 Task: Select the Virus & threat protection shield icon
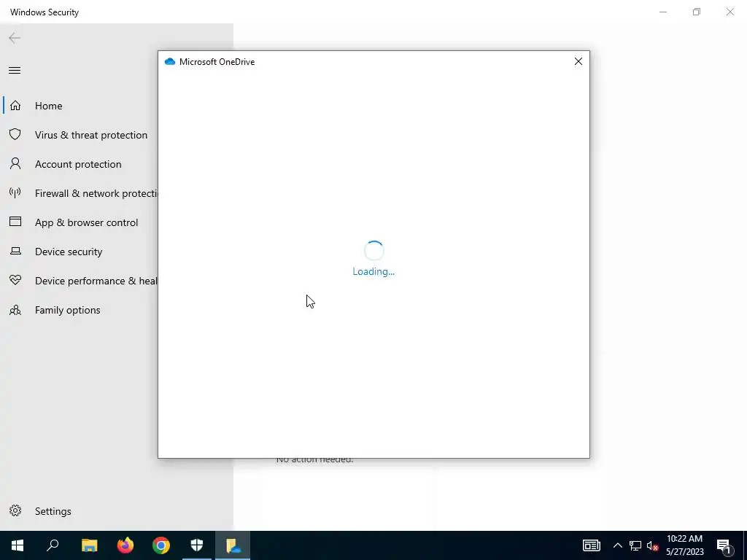tap(15, 134)
